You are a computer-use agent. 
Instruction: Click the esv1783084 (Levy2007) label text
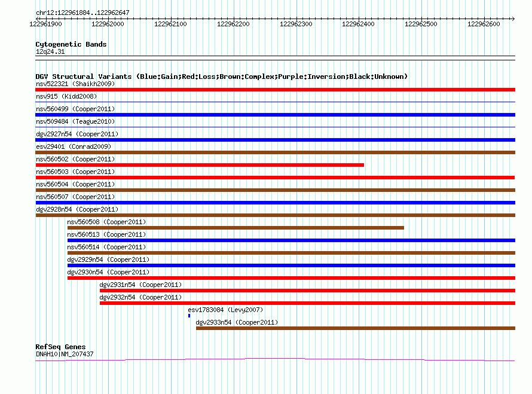pyautogui.click(x=225, y=310)
